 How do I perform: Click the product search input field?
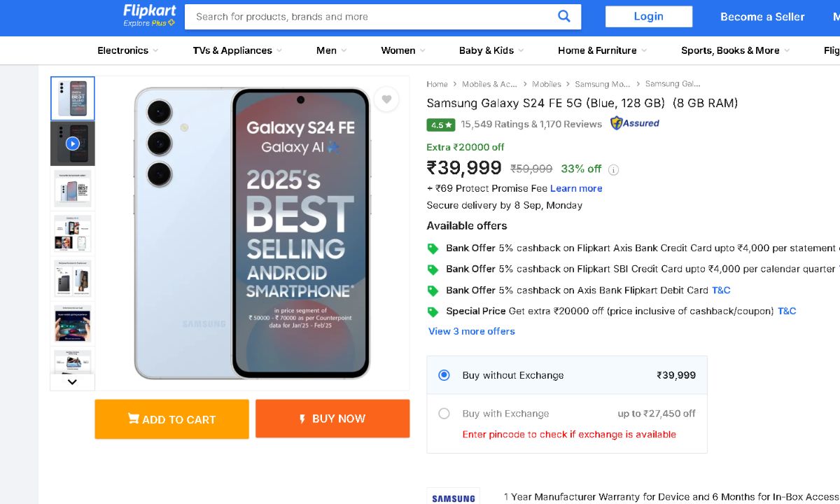(x=371, y=17)
